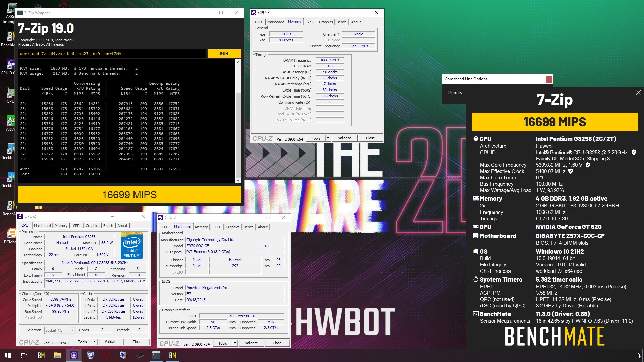Click Close button in Memory CPU-Z window

click(x=370, y=138)
